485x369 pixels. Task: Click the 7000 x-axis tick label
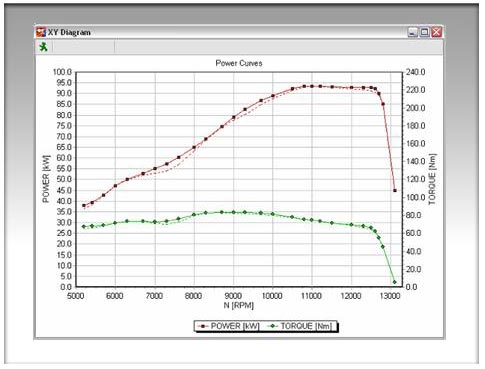(x=154, y=296)
